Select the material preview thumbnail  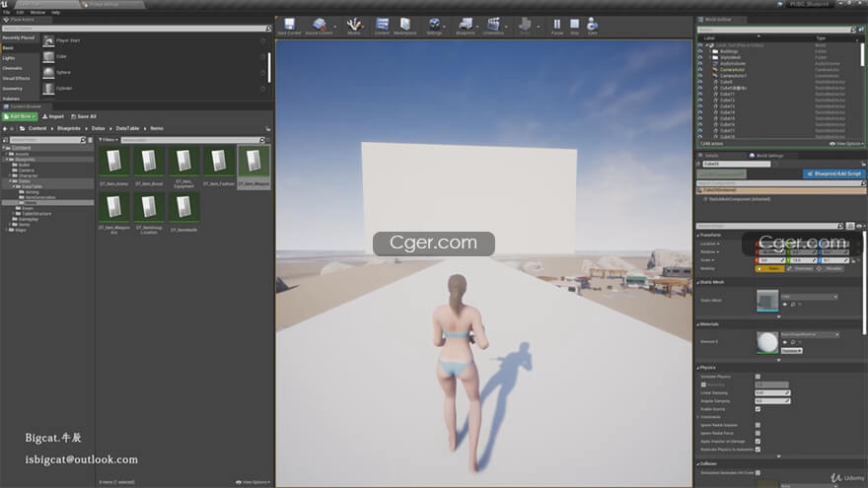pos(767,342)
